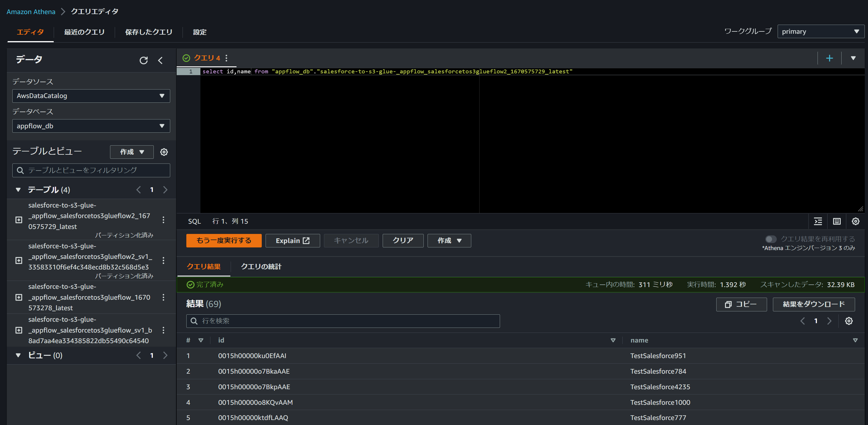Open クエリ 4 tab options menu

[227, 58]
